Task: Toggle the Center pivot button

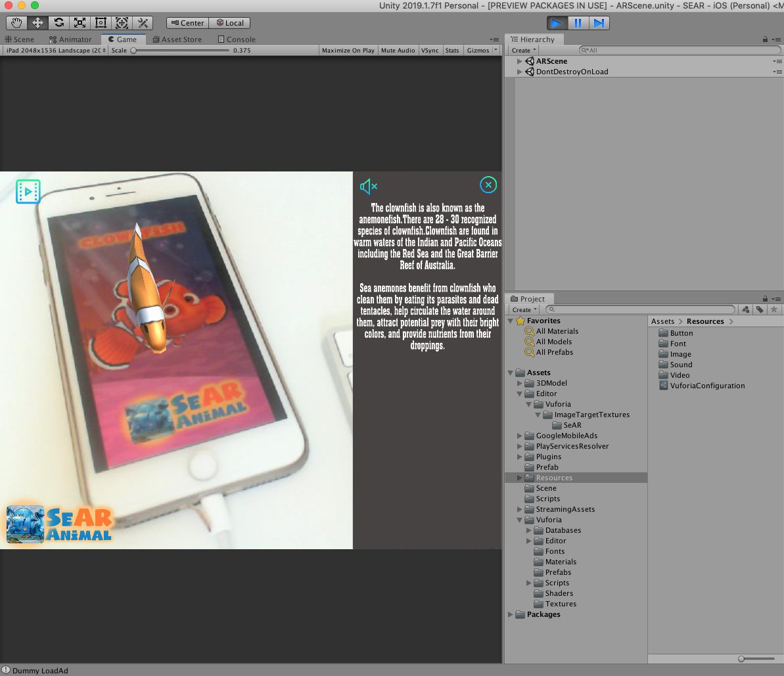Action: click(x=187, y=23)
